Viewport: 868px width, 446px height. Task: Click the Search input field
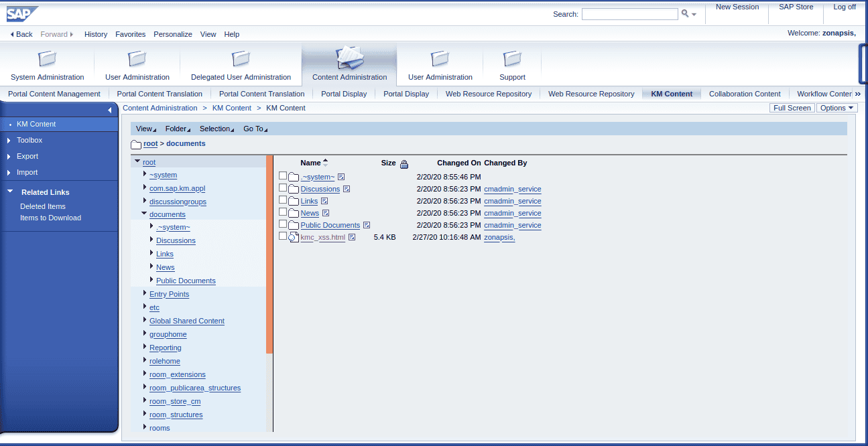coord(629,14)
